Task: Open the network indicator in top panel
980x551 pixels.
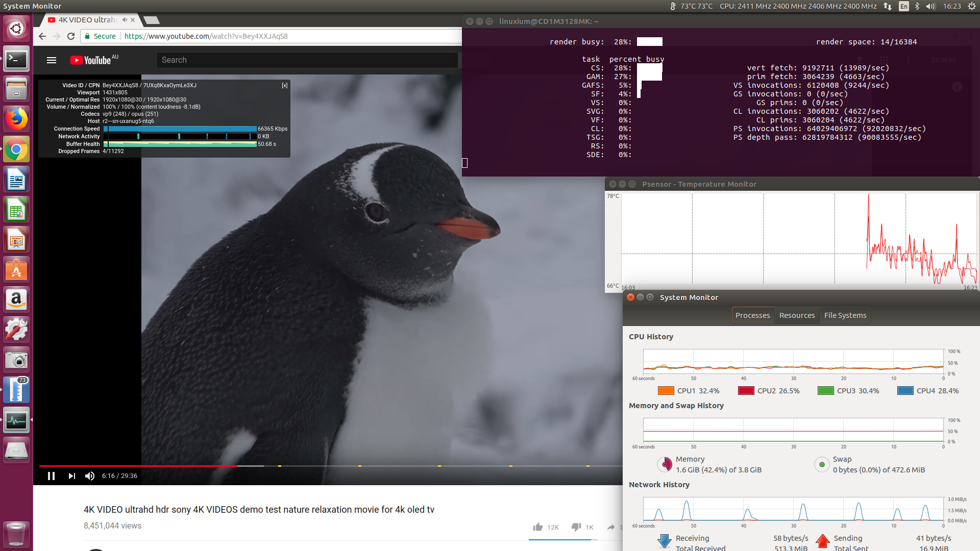Action: 888,6
